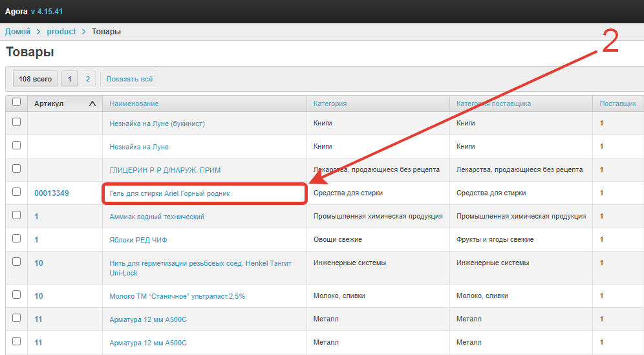Click the Показать всё button
Screen dimensions: 644x355
click(129, 80)
